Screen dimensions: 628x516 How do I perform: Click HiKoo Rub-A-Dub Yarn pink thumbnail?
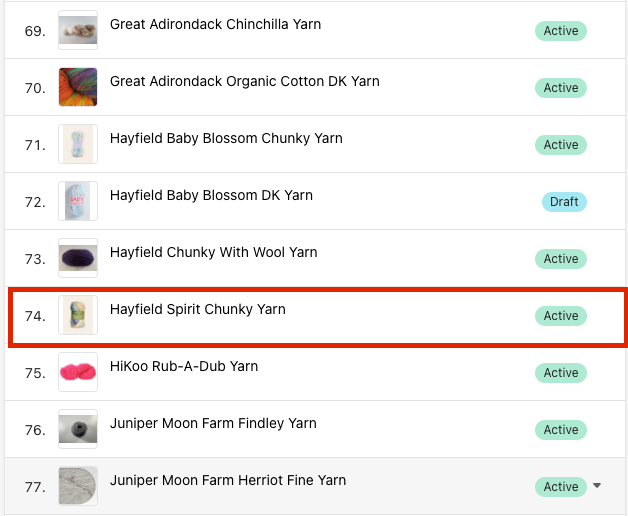coord(78,373)
